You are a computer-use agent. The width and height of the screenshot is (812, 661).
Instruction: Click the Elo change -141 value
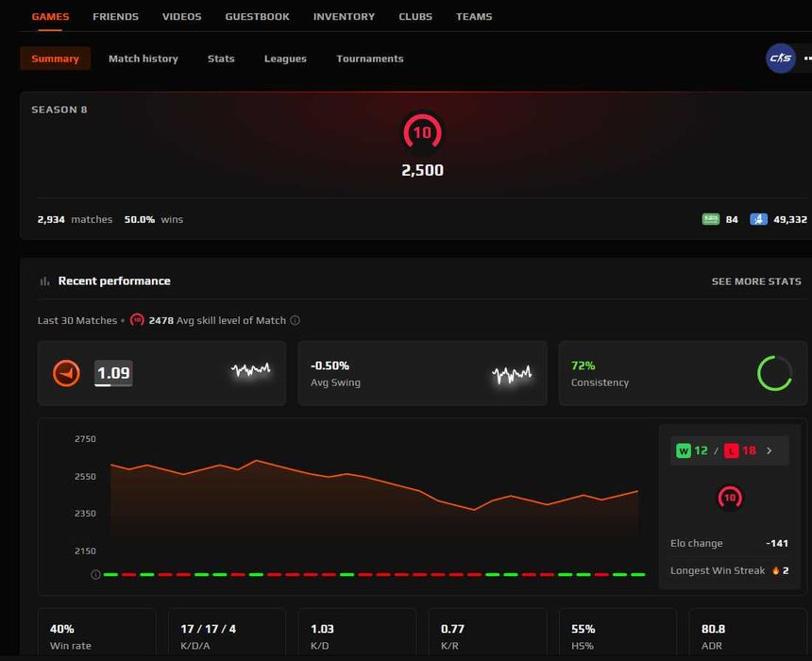coord(777,543)
